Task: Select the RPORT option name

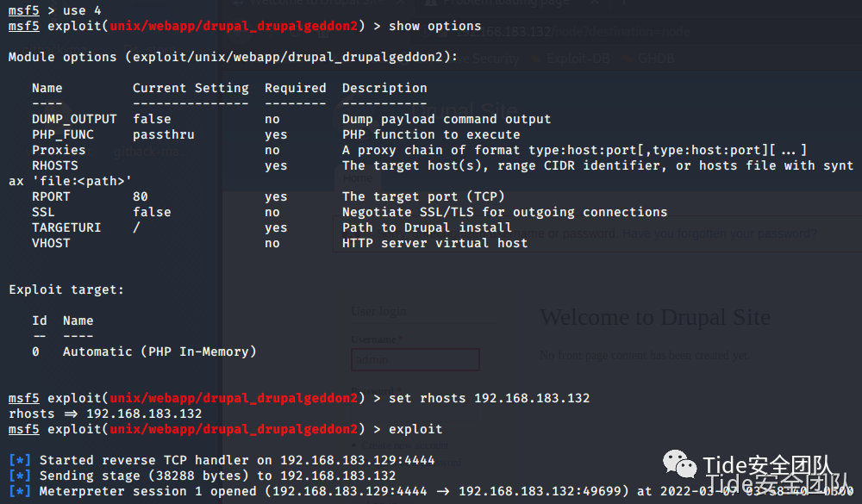Action: (x=51, y=196)
